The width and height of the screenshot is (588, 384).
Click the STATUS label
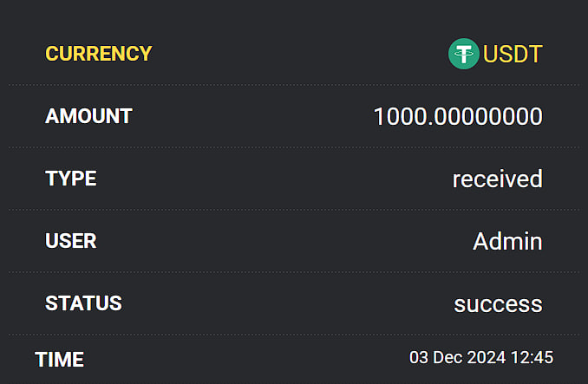83,303
